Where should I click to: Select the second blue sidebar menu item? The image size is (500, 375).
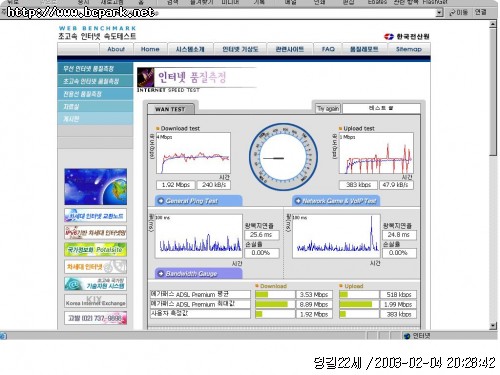[95, 81]
